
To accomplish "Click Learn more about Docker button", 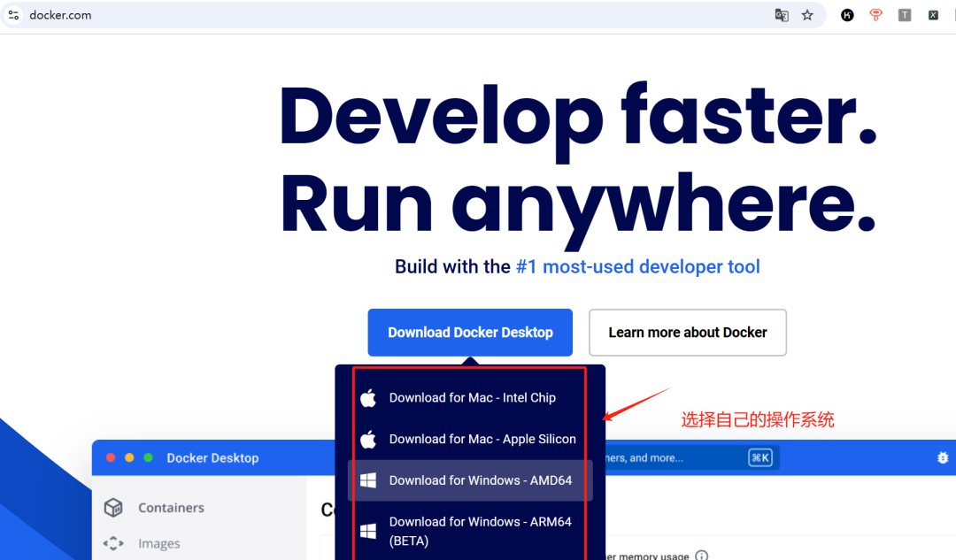I will click(687, 332).
